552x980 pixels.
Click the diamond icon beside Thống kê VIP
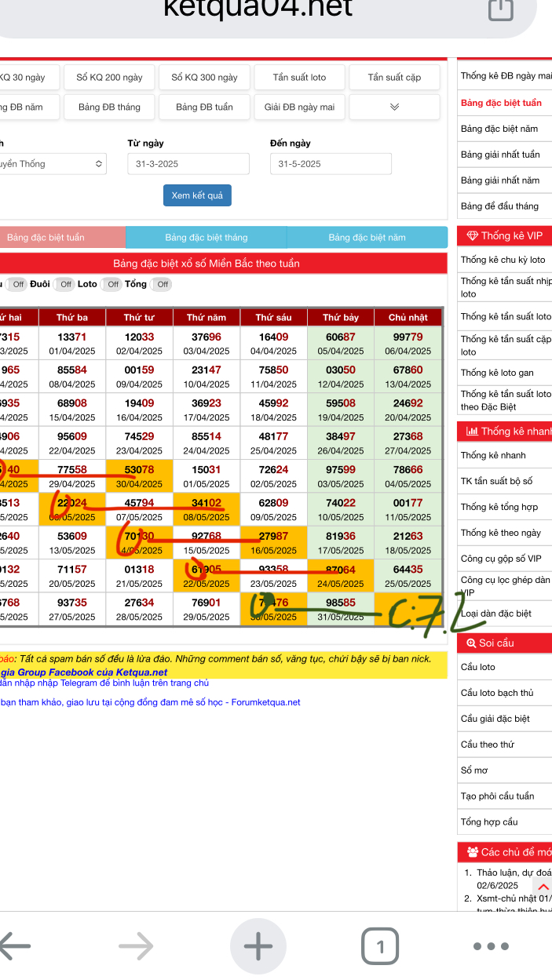(472, 236)
